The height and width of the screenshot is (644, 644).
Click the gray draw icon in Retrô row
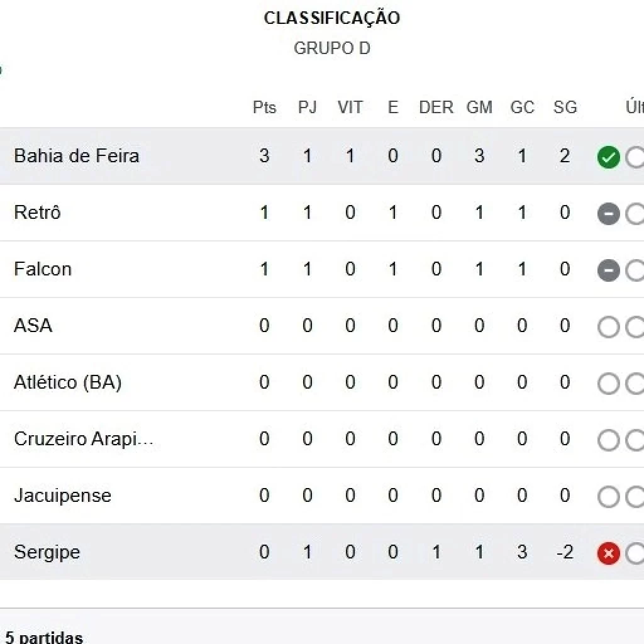pyautogui.click(x=608, y=214)
